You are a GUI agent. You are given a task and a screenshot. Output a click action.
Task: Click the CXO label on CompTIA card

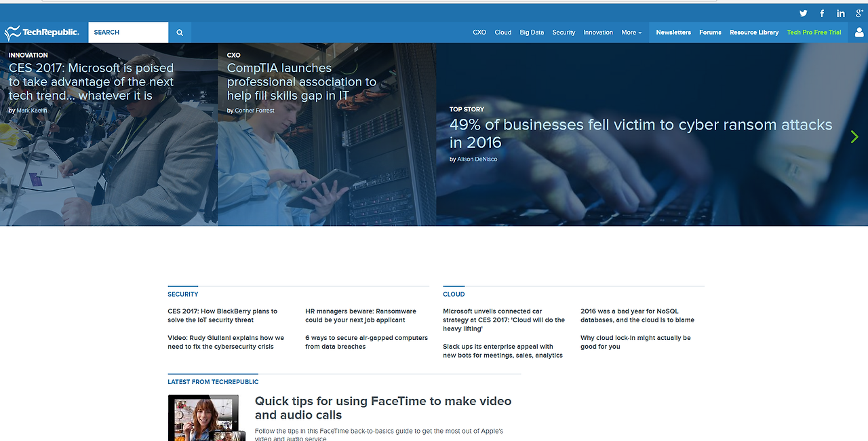click(234, 55)
